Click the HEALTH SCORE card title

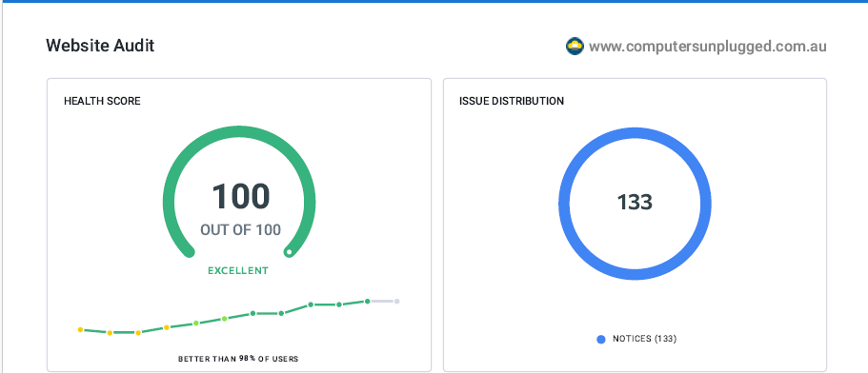point(102,101)
